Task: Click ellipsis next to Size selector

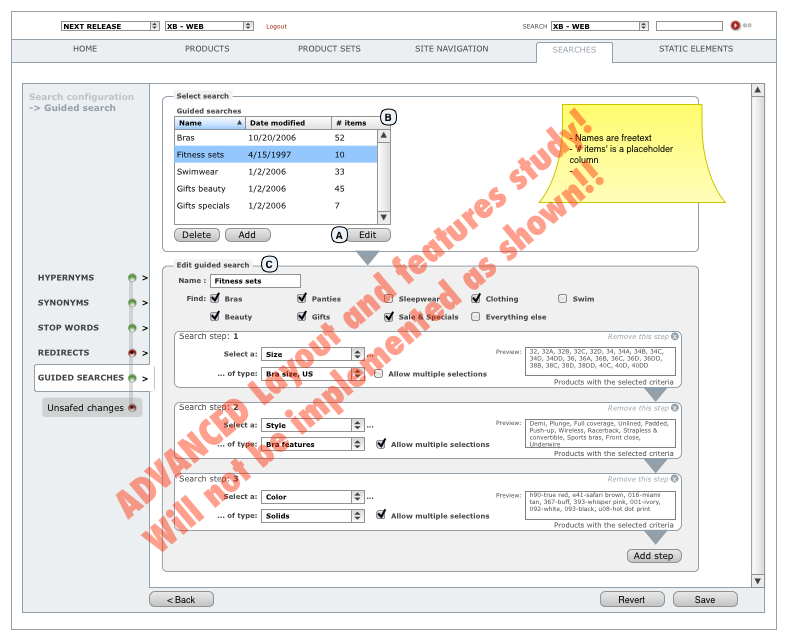Action: coord(370,356)
